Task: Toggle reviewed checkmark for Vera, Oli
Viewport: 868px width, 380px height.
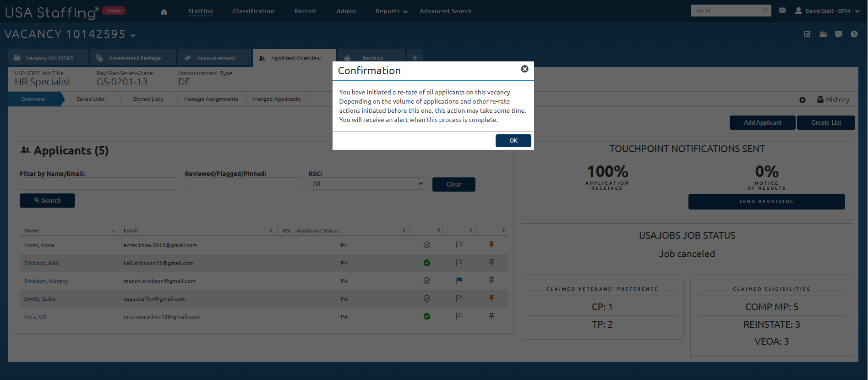Action: pyautogui.click(x=427, y=316)
